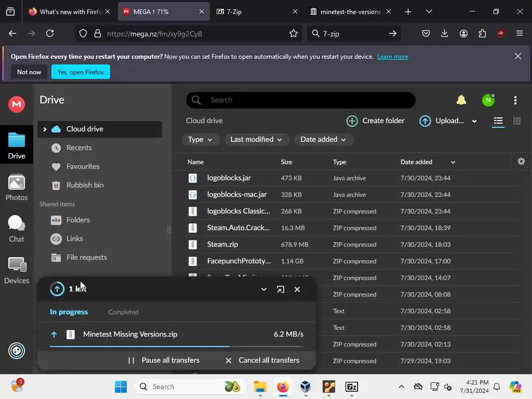
Task: Open the Photos section
Action: (x=17, y=187)
